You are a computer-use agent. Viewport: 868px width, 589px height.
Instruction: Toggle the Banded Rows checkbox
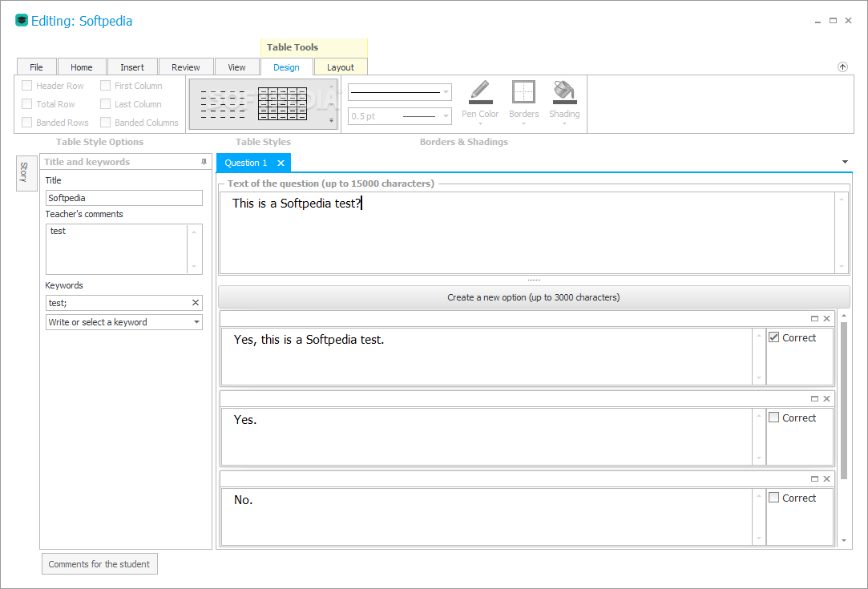tap(26, 123)
